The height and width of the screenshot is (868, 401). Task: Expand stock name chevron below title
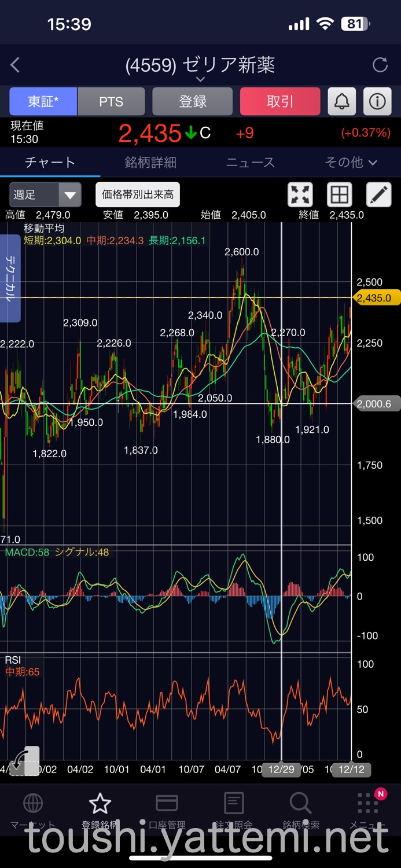point(200,79)
